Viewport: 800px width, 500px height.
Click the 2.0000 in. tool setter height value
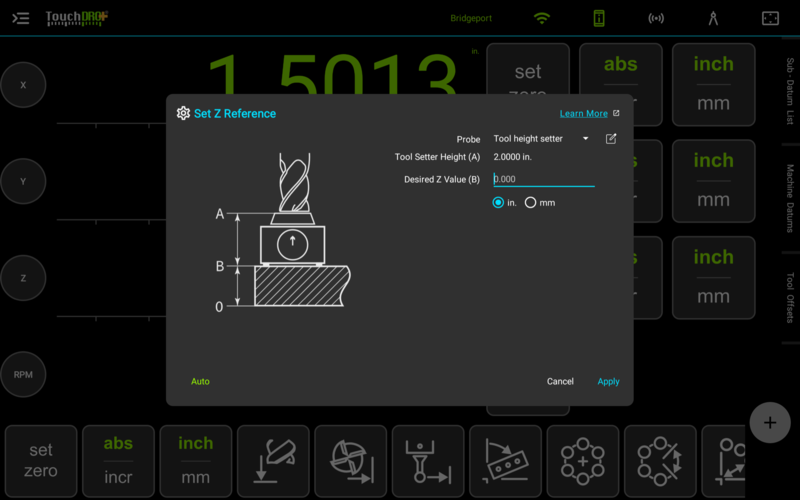pos(512,157)
